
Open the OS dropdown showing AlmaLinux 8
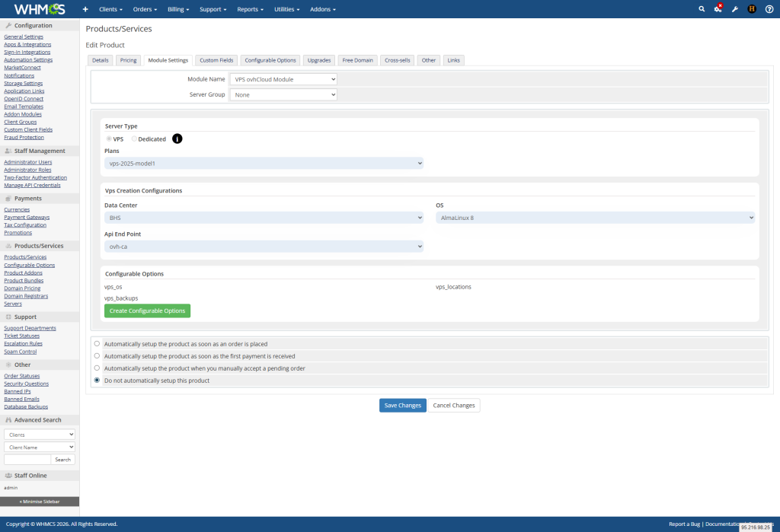pos(595,217)
